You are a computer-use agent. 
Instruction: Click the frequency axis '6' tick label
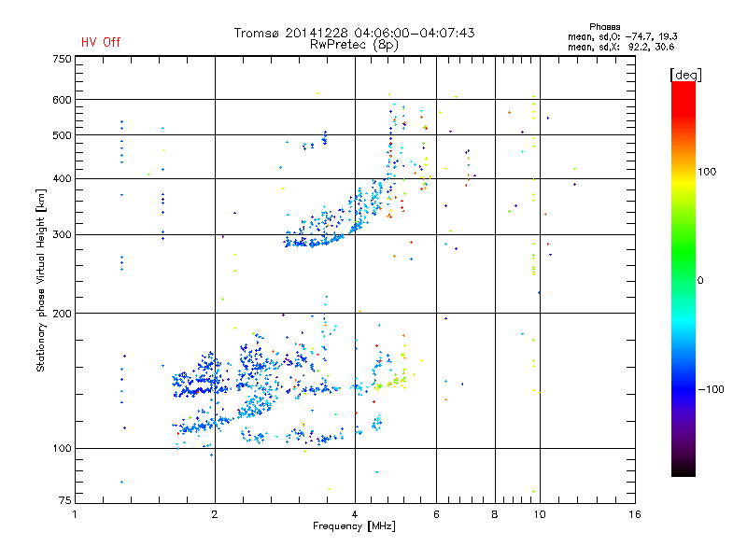pyautogui.click(x=436, y=514)
